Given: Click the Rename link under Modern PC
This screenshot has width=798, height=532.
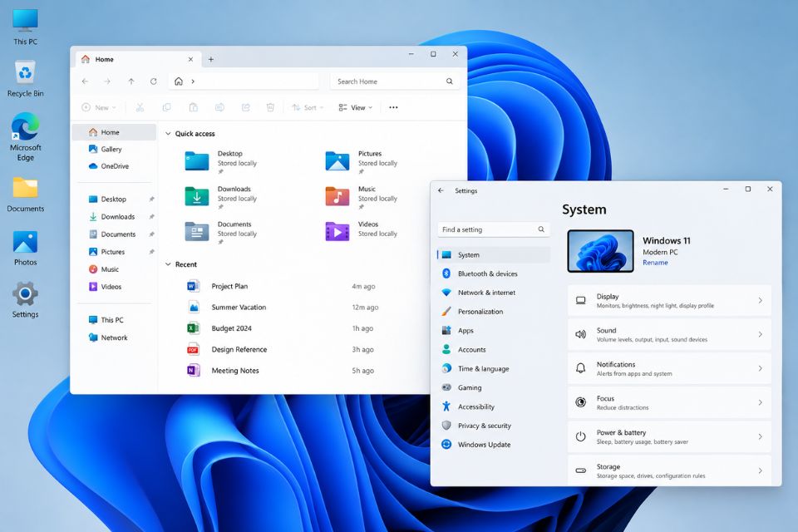Looking at the screenshot, I should point(655,263).
